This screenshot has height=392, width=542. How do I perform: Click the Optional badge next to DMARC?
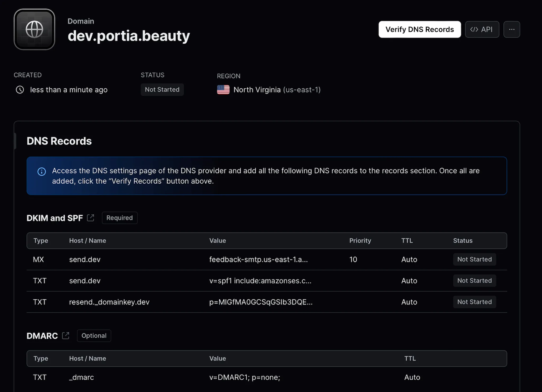[x=94, y=336]
